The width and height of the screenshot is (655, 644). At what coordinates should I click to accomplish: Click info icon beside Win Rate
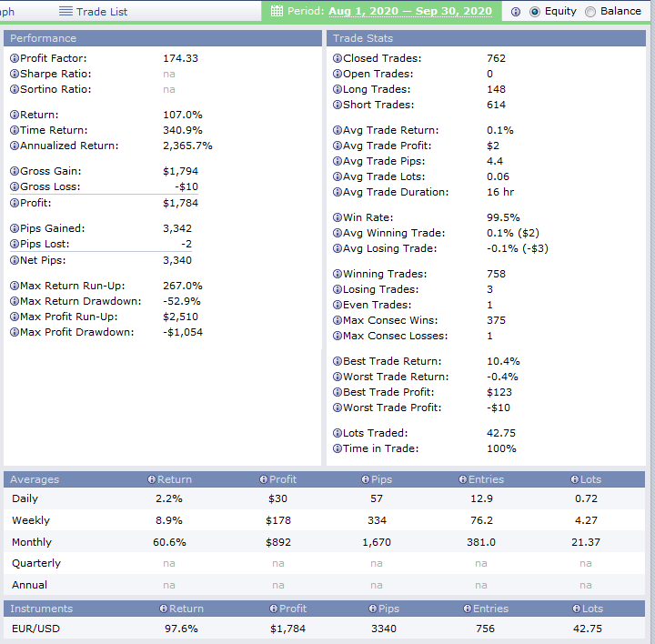[x=338, y=217]
